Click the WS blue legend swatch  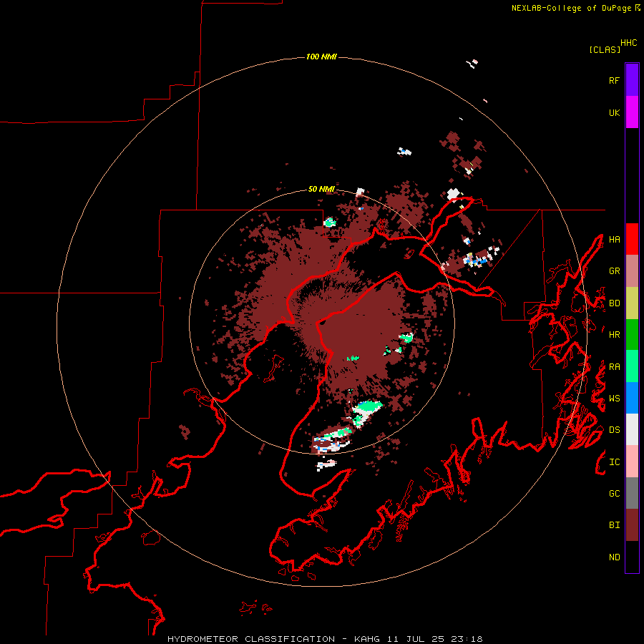[x=632, y=398]
